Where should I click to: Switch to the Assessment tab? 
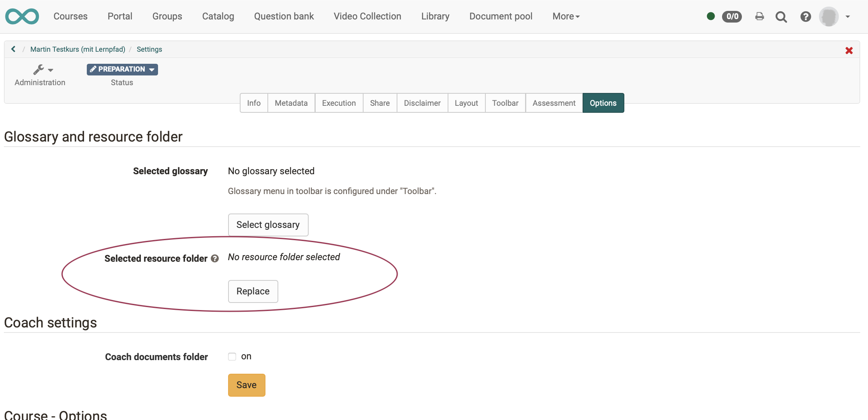click(x=553, y=103)
